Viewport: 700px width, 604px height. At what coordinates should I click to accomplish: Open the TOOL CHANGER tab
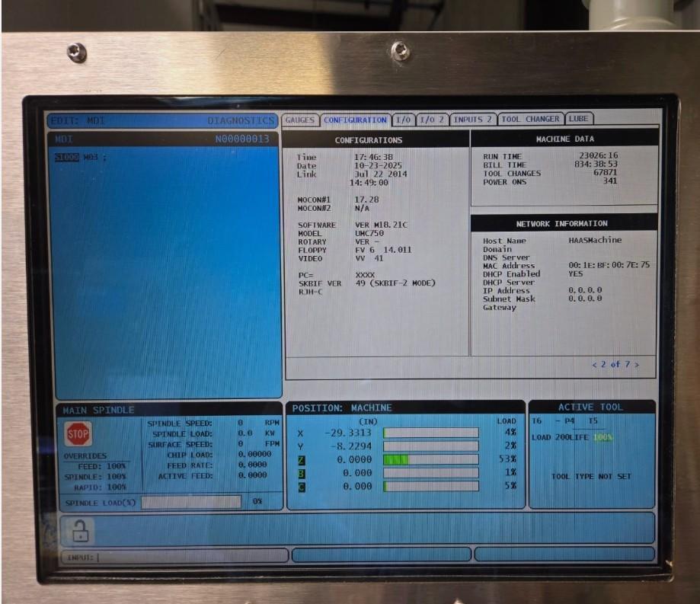(x=530, y=120)
